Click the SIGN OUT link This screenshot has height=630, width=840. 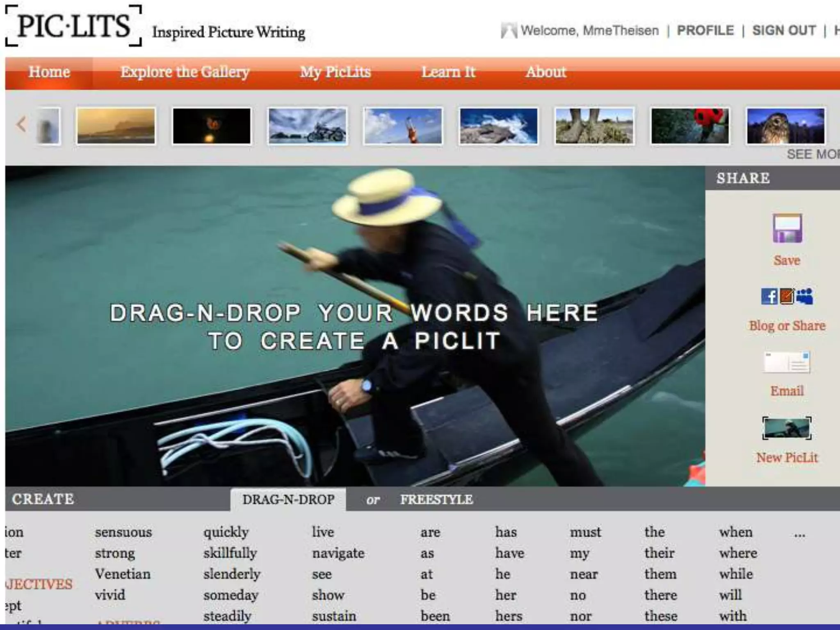pos(784,31)
